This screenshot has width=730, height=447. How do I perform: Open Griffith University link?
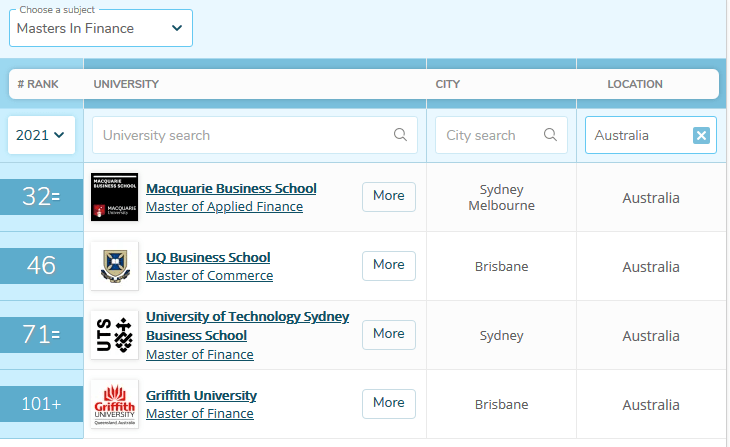[x=201, y=395]
